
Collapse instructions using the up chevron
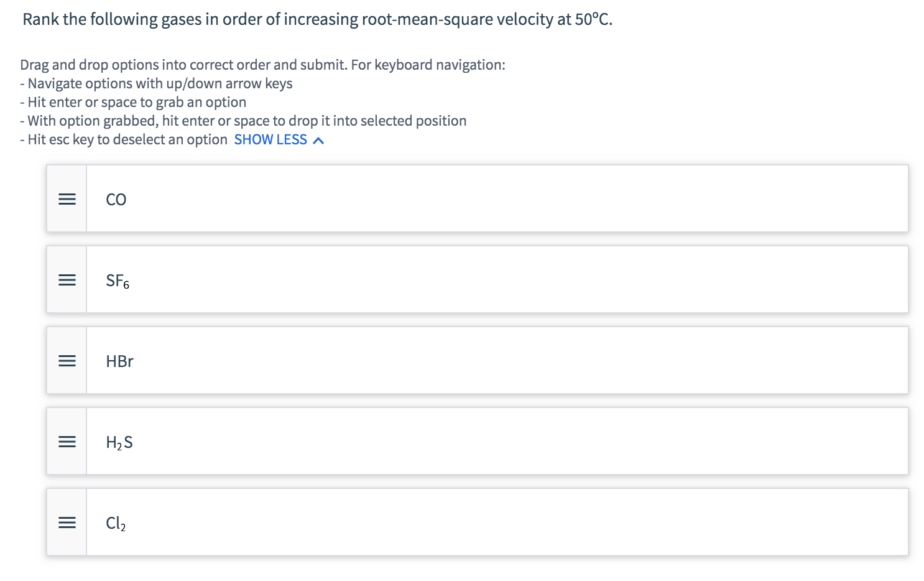point(318,141)
